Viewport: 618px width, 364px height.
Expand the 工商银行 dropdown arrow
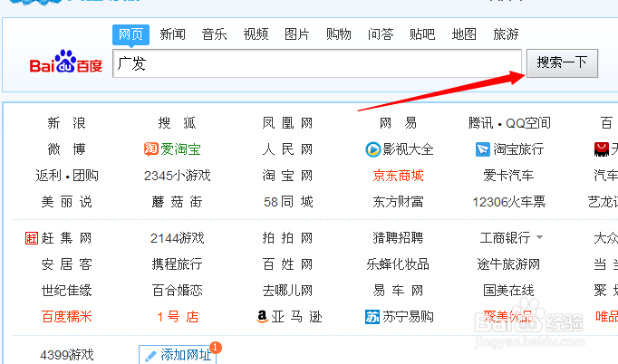click(539, 237)
